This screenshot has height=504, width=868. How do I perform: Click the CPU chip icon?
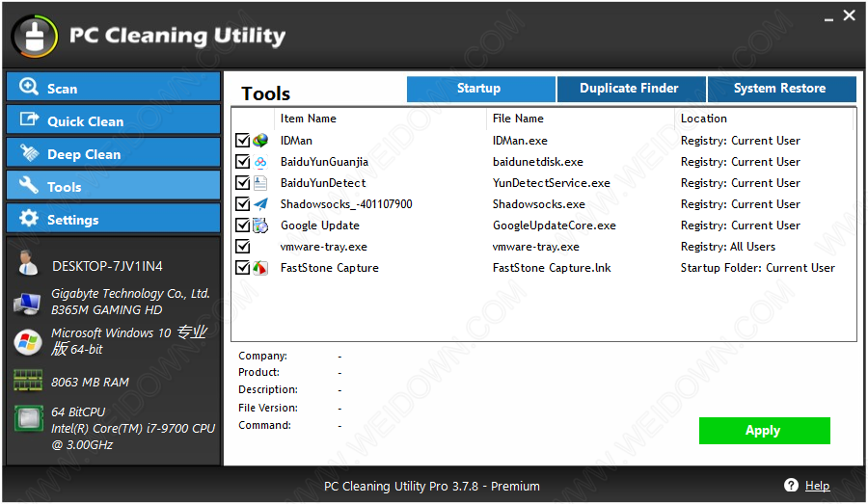point(29,418)
